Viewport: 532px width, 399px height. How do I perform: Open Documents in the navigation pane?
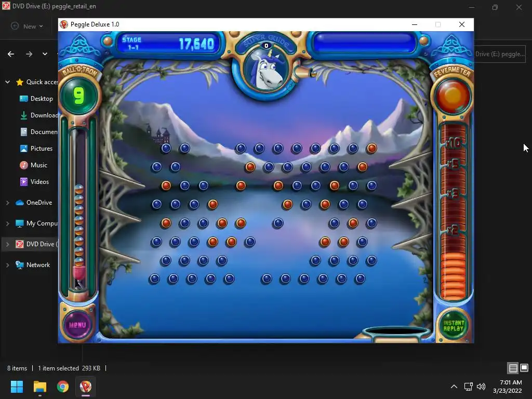pos(38,132)
